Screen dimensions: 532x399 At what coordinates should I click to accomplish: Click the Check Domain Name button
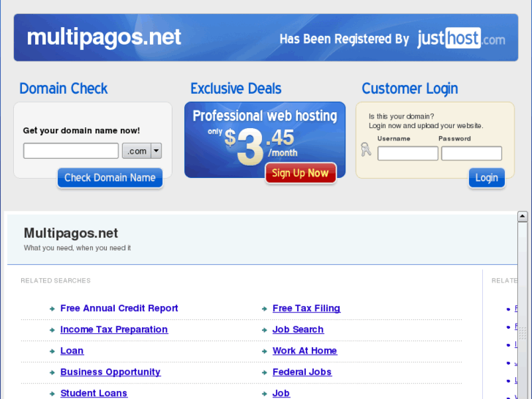coord(110,178)
